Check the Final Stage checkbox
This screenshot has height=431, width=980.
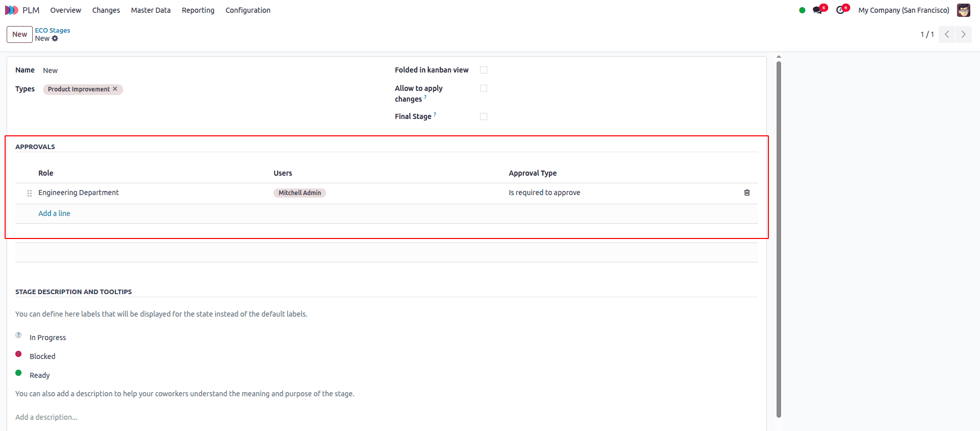coord(484,116)
